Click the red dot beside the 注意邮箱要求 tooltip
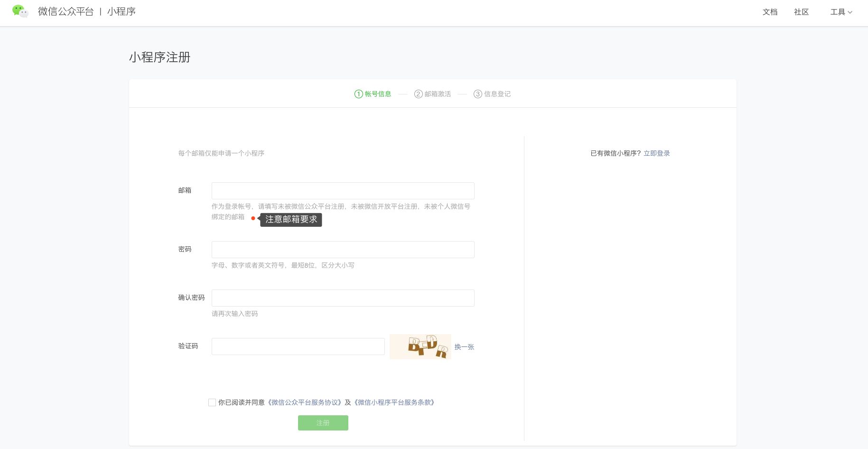Viewport: 868px width, 449px height. (x=253, y=218)
